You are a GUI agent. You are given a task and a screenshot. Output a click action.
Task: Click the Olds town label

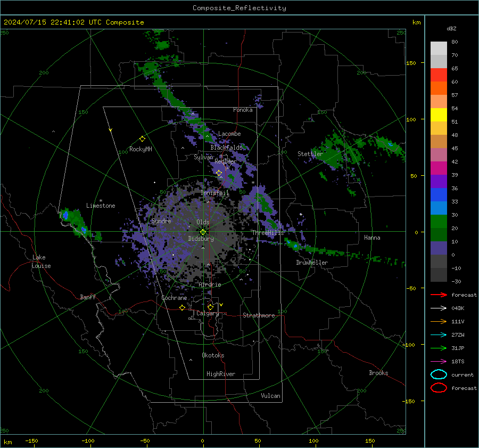tap(203, 222)
